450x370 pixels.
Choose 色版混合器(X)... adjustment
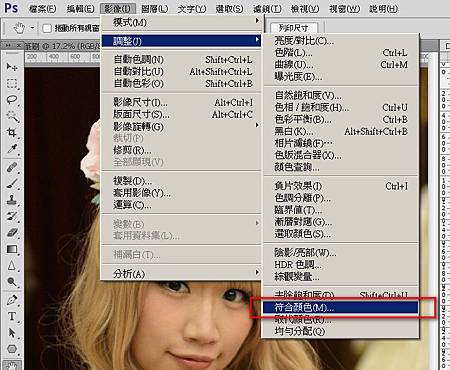point(341,155)
